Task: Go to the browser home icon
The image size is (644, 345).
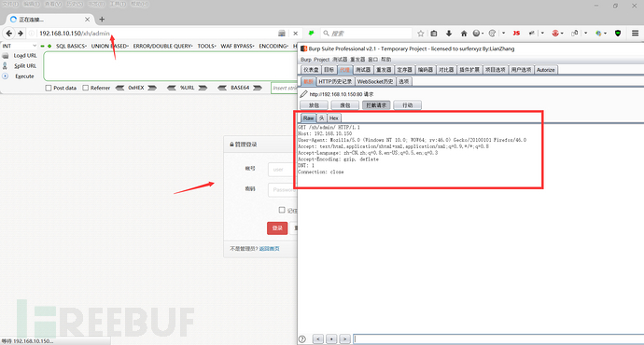Action: pyautogui.click(x=464, y=34)
